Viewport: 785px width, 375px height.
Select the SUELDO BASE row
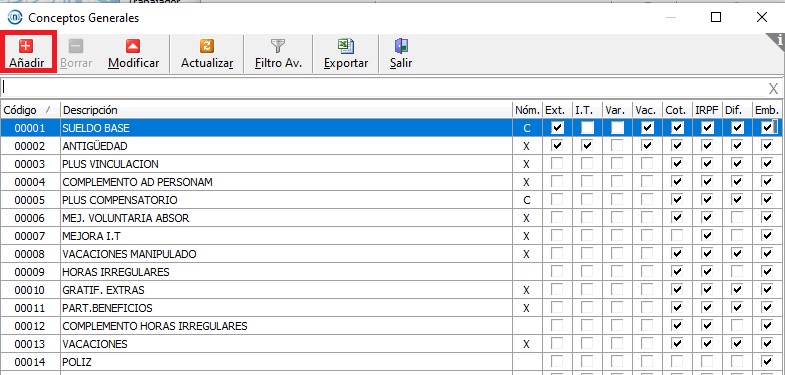pyautogui.click(x=391, y=128)
